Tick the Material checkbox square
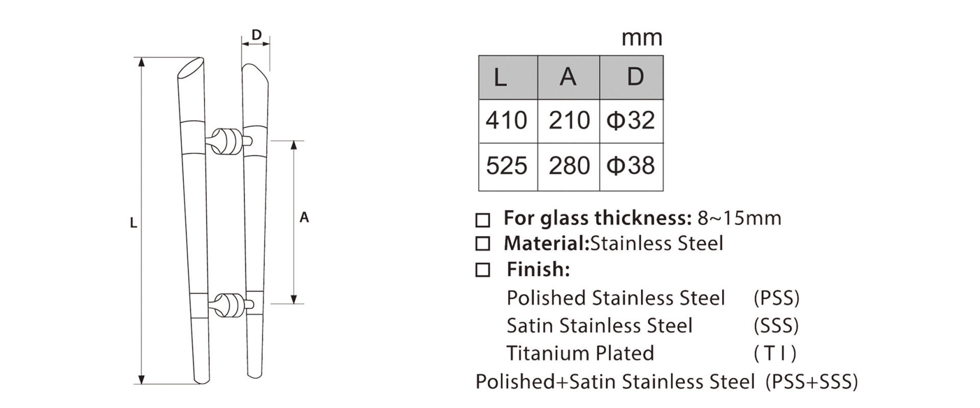The height and width of the screenshot is (408, 980). point(482,244)
